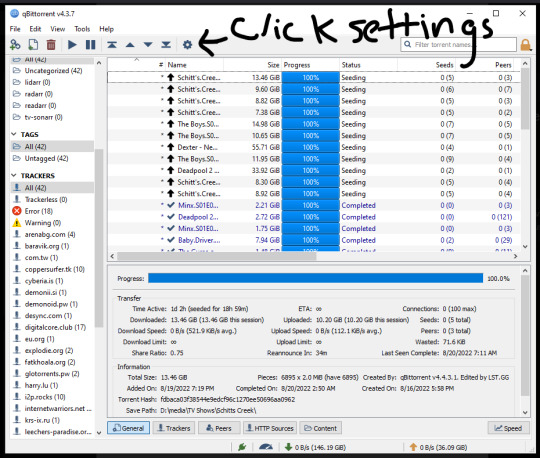Screen dimensions: 540x458
Task: Move torrent to top of queue icon
Action: pyautogui.click(x=112, y=45)
